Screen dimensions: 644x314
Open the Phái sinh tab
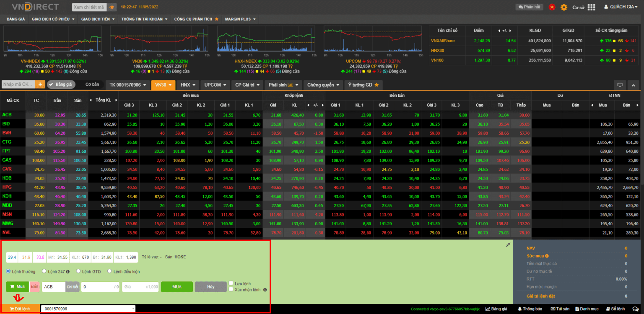point(283,85)
